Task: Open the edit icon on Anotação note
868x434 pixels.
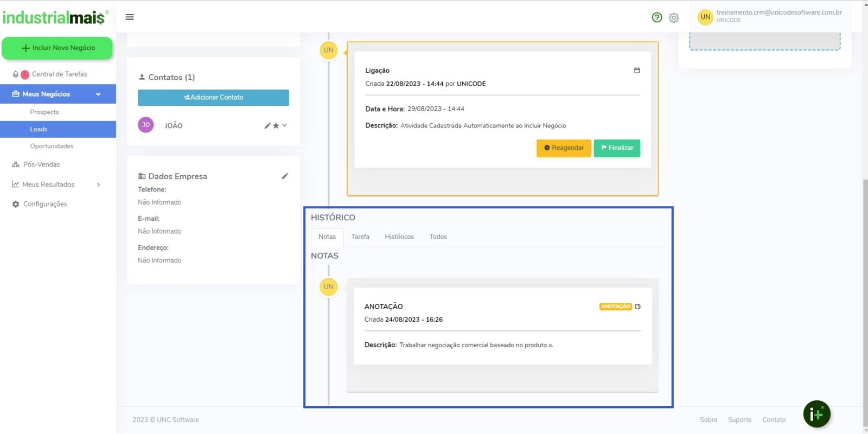Action: pos(638,307)
